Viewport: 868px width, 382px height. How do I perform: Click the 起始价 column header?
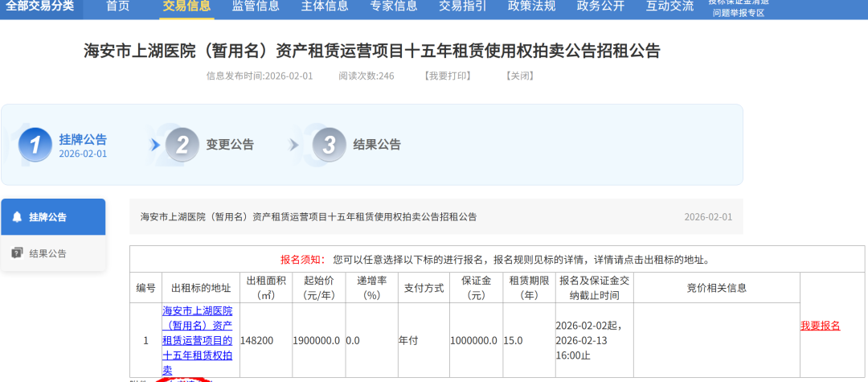point(319,289)
